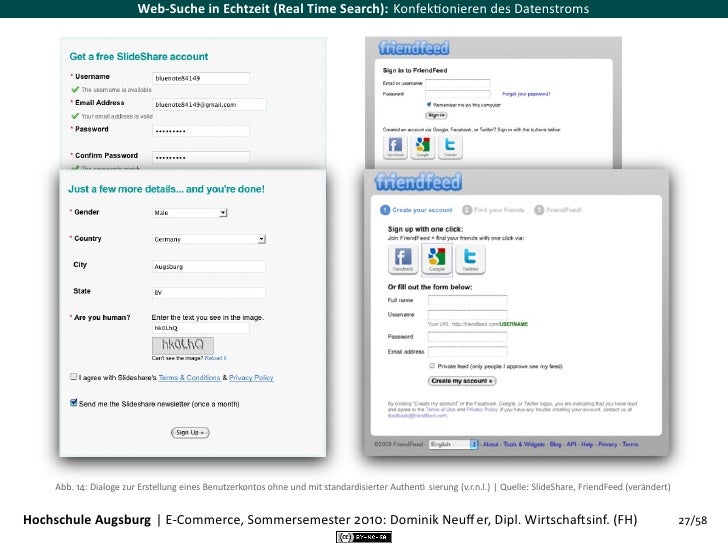Click the Creative Commons license badge
The width and height of the screenshot is (728, 546).
(364, 537)
